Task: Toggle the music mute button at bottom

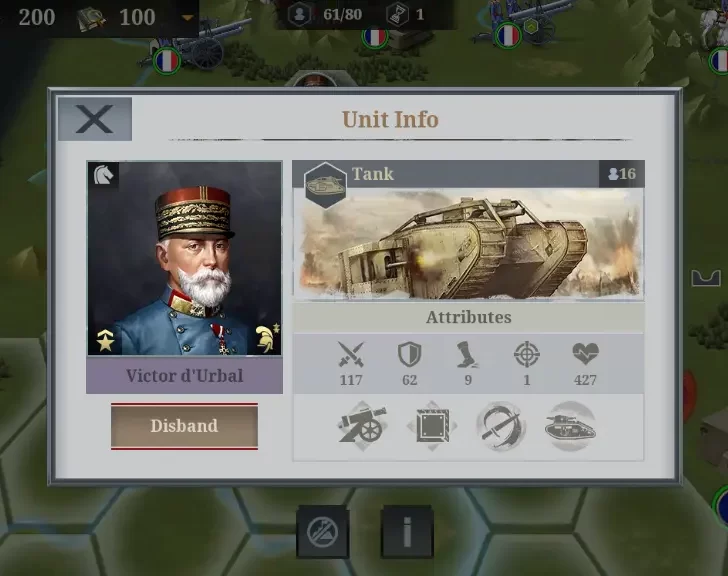Action: pos(323,532)
